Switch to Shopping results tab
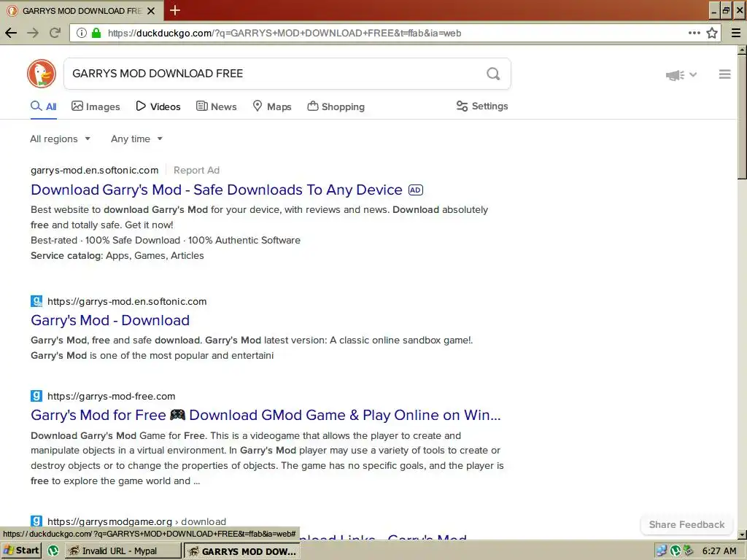 point(336,106)
